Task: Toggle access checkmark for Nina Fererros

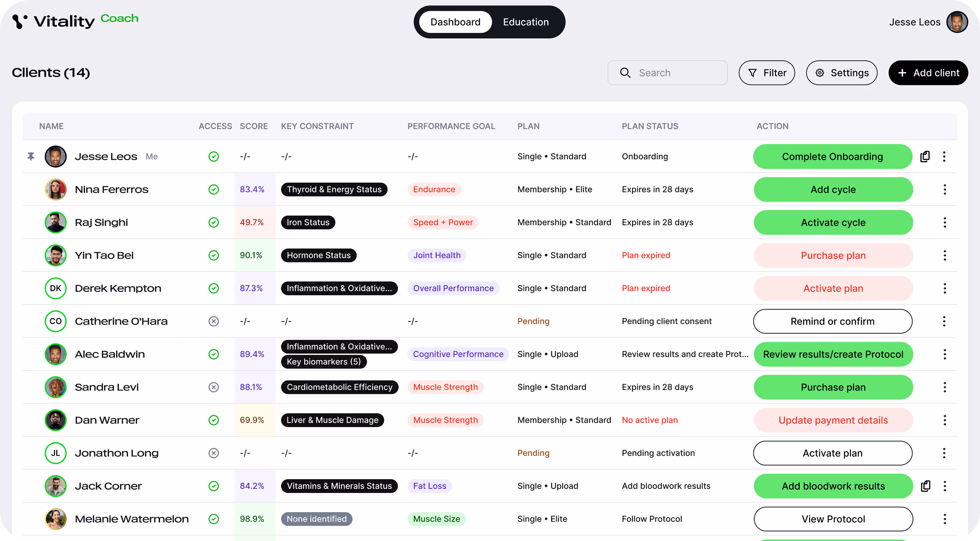Action: click(214, 189)
